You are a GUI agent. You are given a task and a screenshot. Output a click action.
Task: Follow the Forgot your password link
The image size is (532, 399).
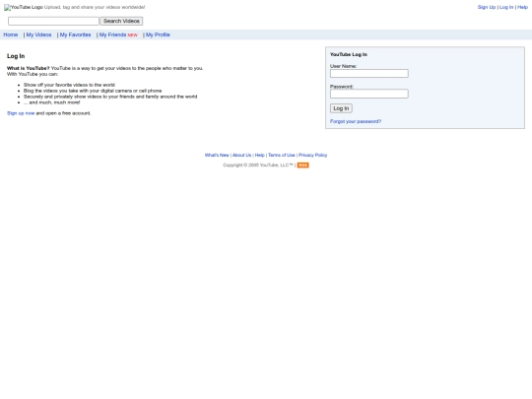pyautogui.click(x=356, y=121)
